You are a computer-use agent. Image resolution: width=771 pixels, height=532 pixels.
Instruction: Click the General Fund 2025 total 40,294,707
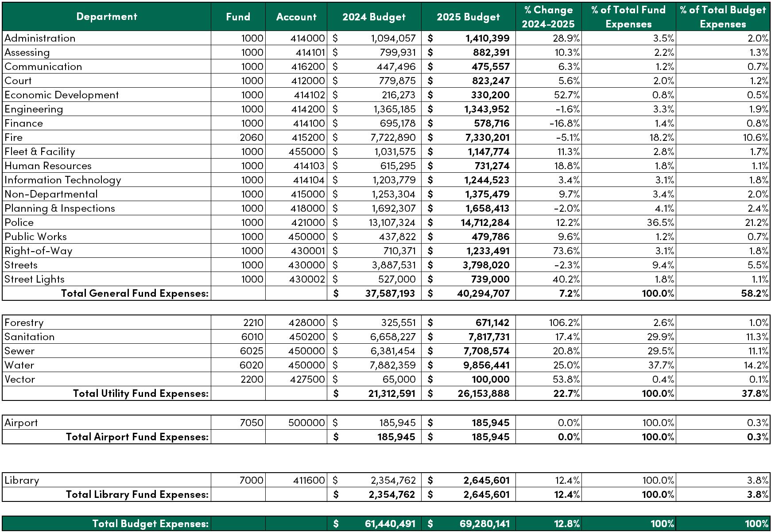click(484, 293)
